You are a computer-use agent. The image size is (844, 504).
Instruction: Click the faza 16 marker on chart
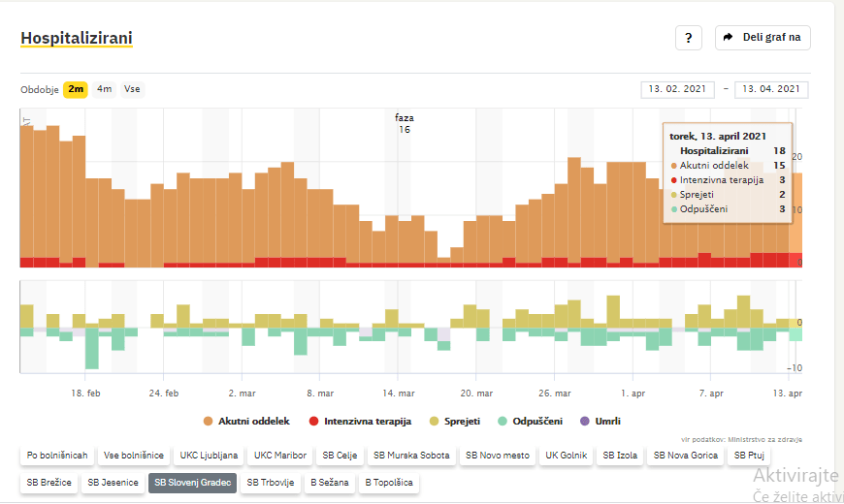click(x=405, y=123)
